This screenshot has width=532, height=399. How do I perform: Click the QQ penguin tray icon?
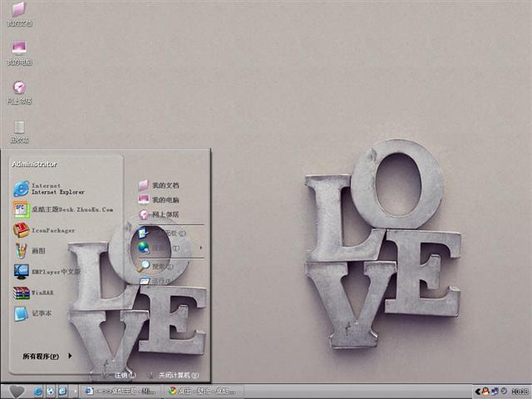pos(485,391)
